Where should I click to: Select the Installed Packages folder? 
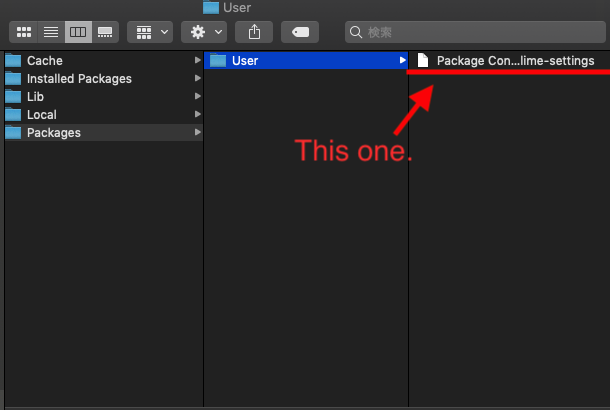click(104, 79)
